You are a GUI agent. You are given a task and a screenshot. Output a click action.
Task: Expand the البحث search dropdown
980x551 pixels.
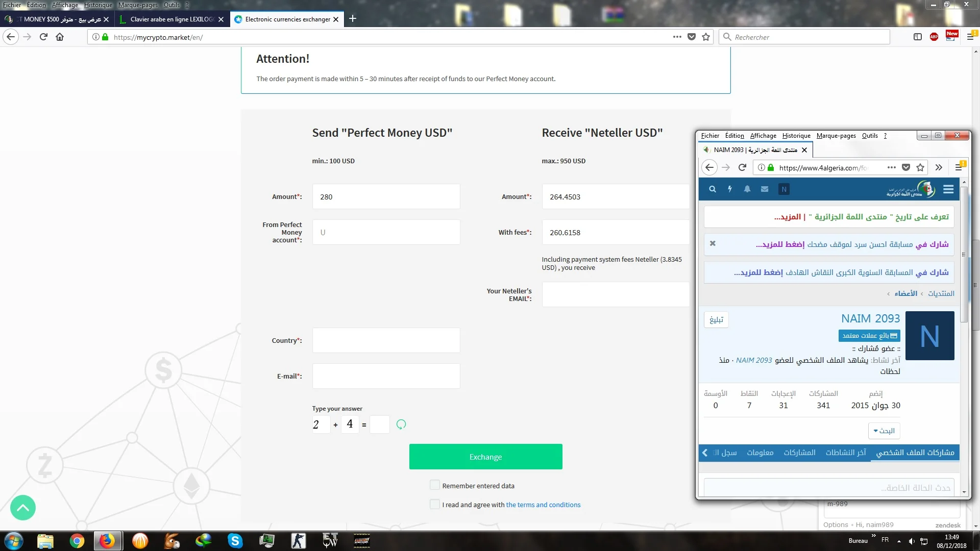pos(884,431)
